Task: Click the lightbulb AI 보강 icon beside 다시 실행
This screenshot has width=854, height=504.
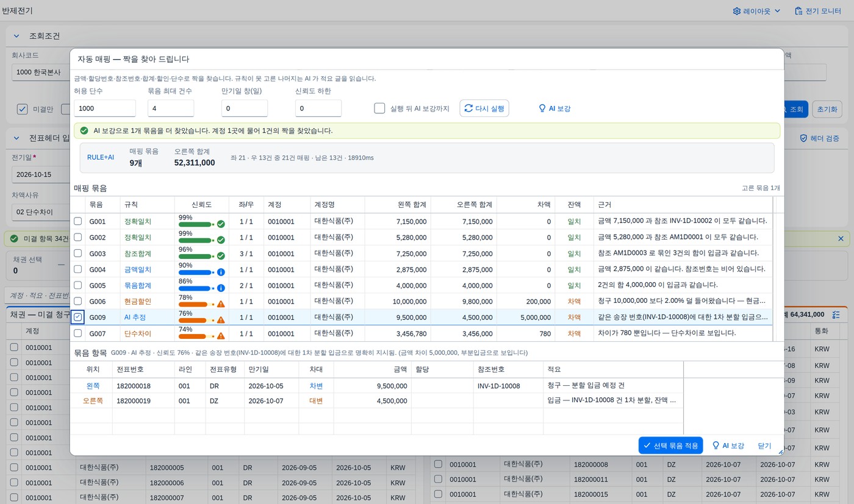Action: 541,108
